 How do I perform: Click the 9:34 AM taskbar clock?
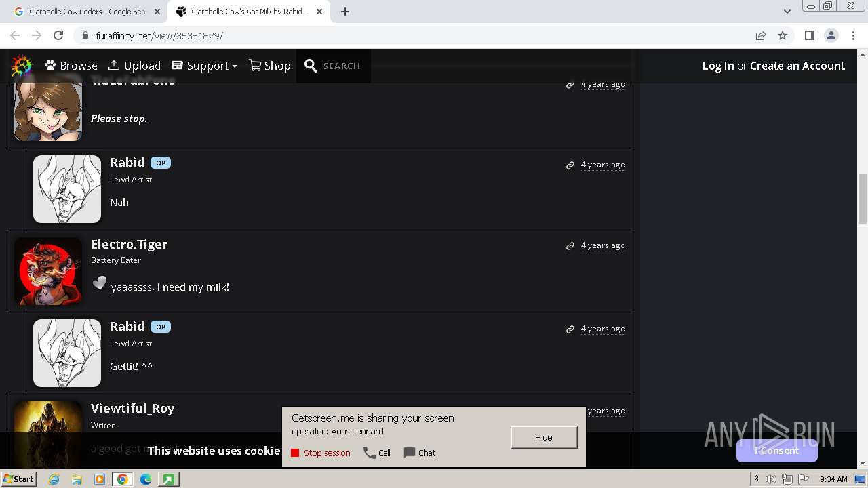click(833, 479)
